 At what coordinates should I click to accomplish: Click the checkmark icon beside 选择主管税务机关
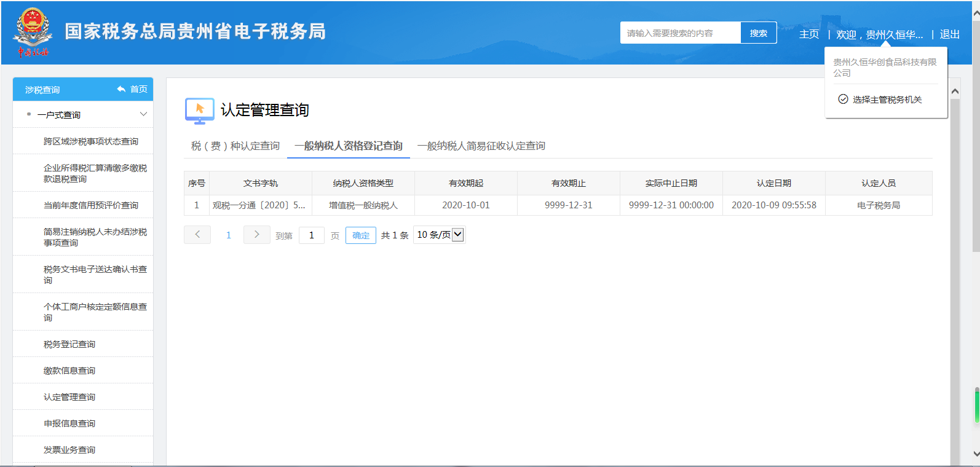pos(843,100)
